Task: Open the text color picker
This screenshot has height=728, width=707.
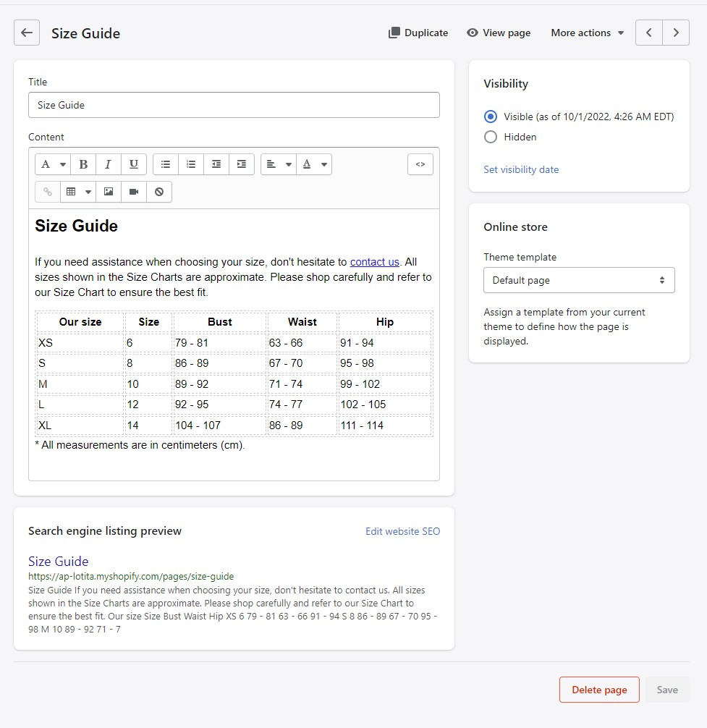Action: 314,164
